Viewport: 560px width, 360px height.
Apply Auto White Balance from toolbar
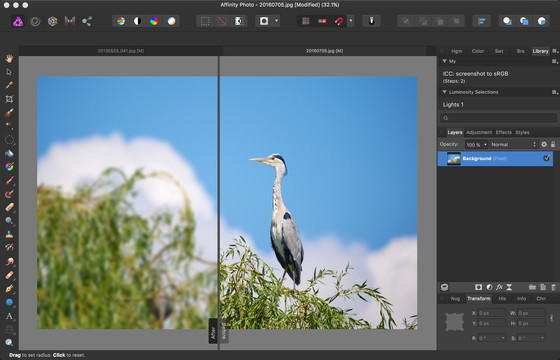point(171,21)
